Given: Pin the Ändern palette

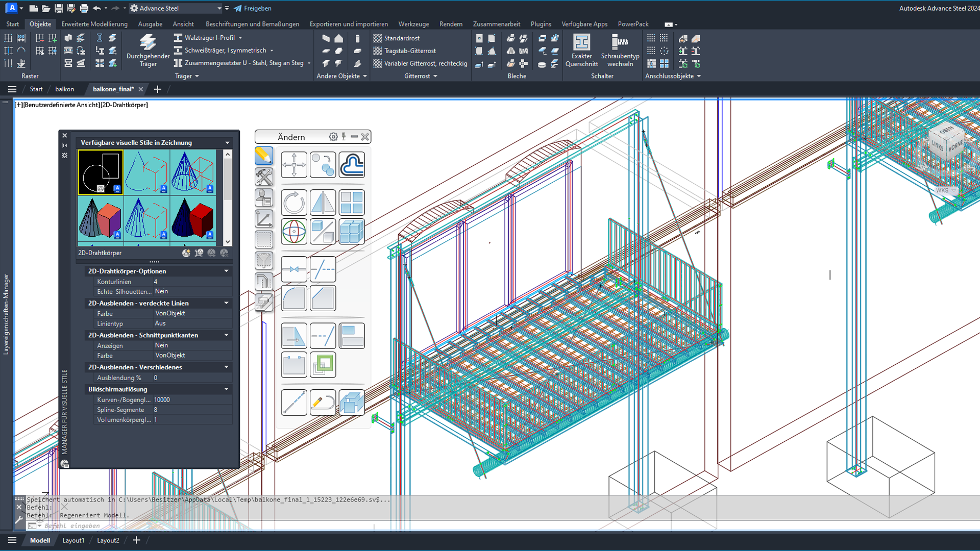Looking at the screenshot, I should (344, 137).
